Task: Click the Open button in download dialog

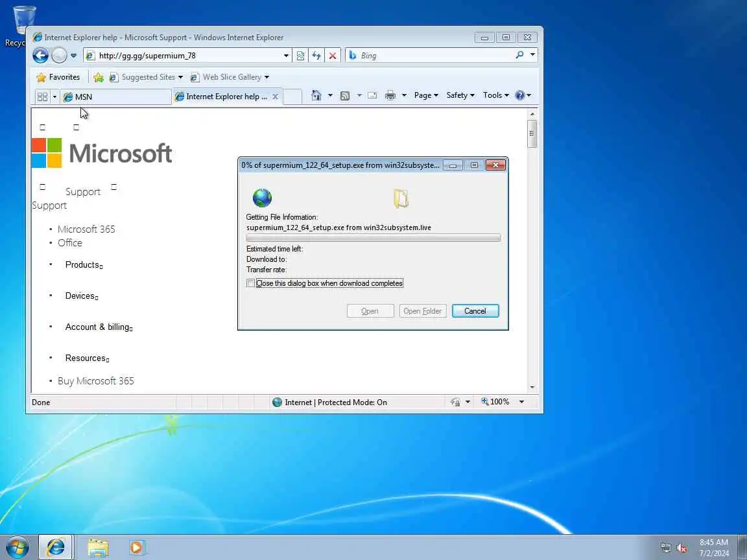Action: pyautogui.click(x=370, y=311)
